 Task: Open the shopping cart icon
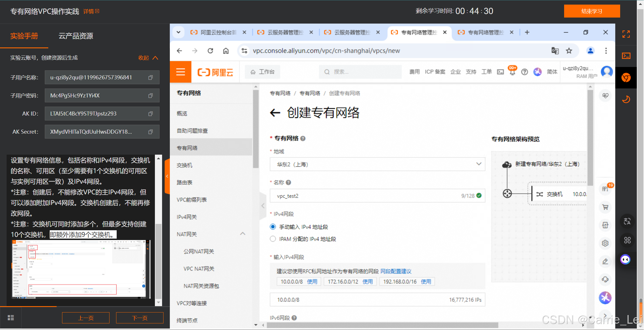pyautogui.click(x=605, y=207)
